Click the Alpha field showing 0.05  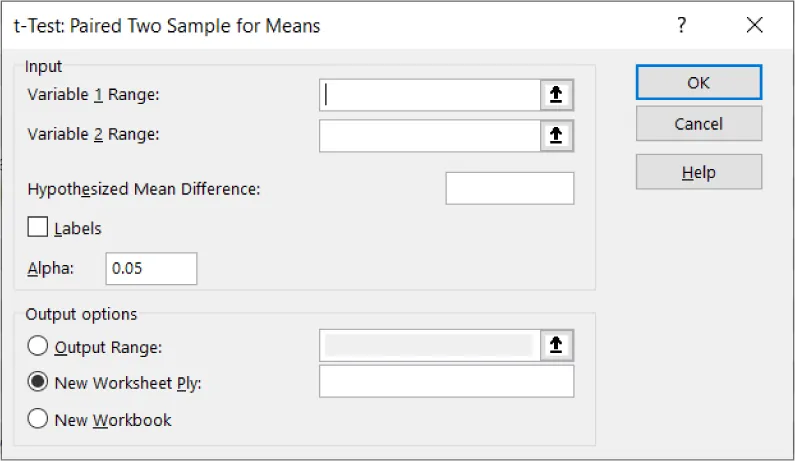tap(151, 269)
